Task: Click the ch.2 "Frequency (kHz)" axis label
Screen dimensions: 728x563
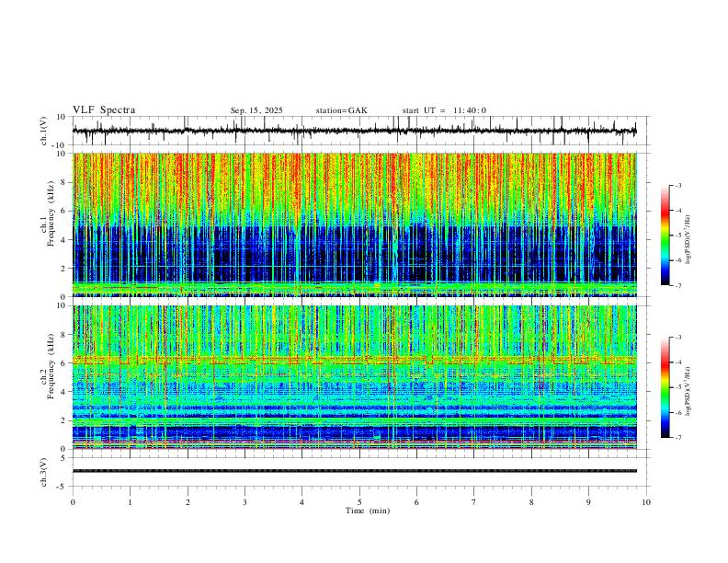Action: (51, 365)
